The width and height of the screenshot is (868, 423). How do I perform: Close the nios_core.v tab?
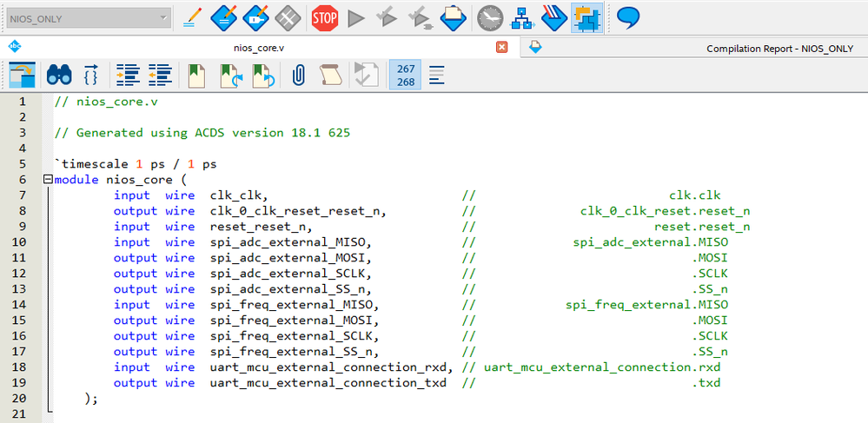tap(501, 47)
